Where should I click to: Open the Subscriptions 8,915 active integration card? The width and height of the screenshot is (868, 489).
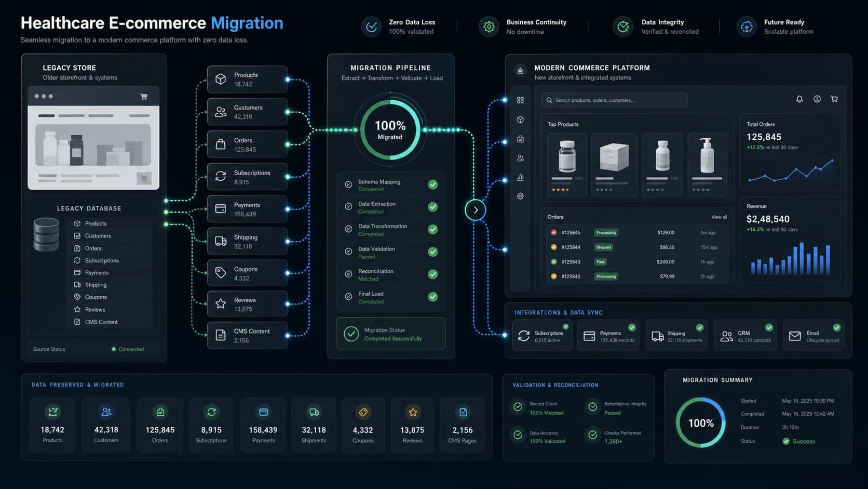point(542,336)
